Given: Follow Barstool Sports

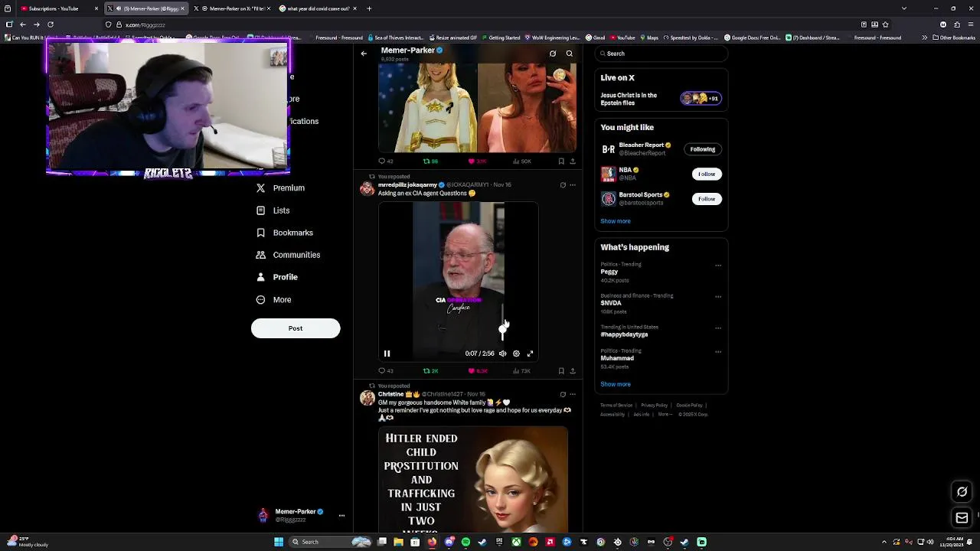Looking at the screenshot, I should click(x=706, y=199).
